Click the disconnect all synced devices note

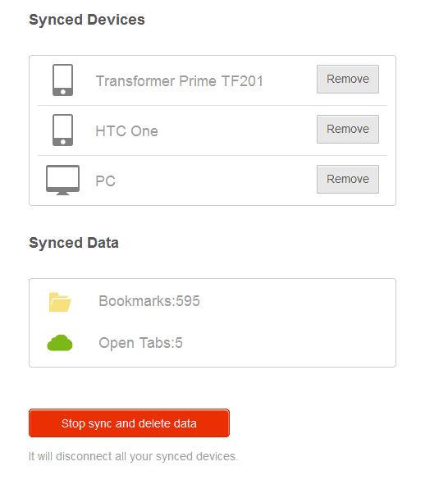click(133, 456)
